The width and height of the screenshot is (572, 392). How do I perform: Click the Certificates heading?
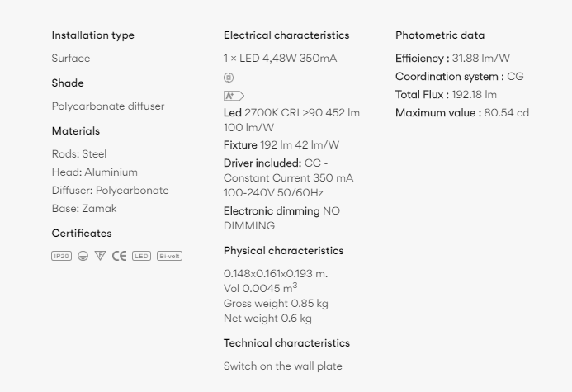[82, 234]
